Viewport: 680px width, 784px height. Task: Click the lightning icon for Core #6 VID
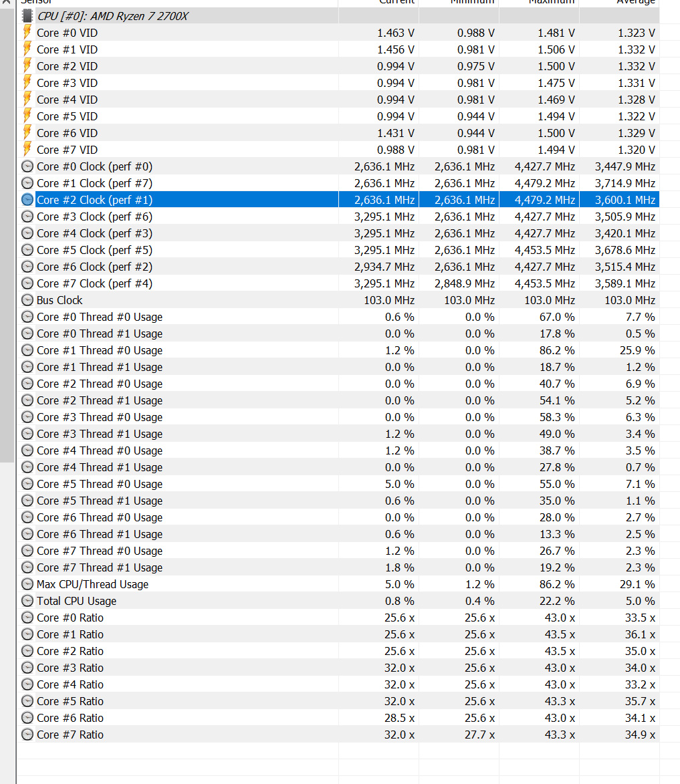27,133
